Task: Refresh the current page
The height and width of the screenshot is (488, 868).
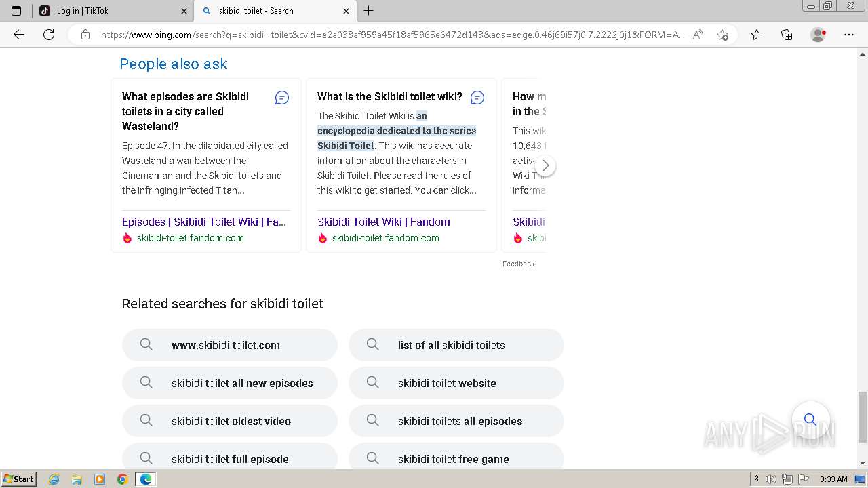Action: [49, 35]
